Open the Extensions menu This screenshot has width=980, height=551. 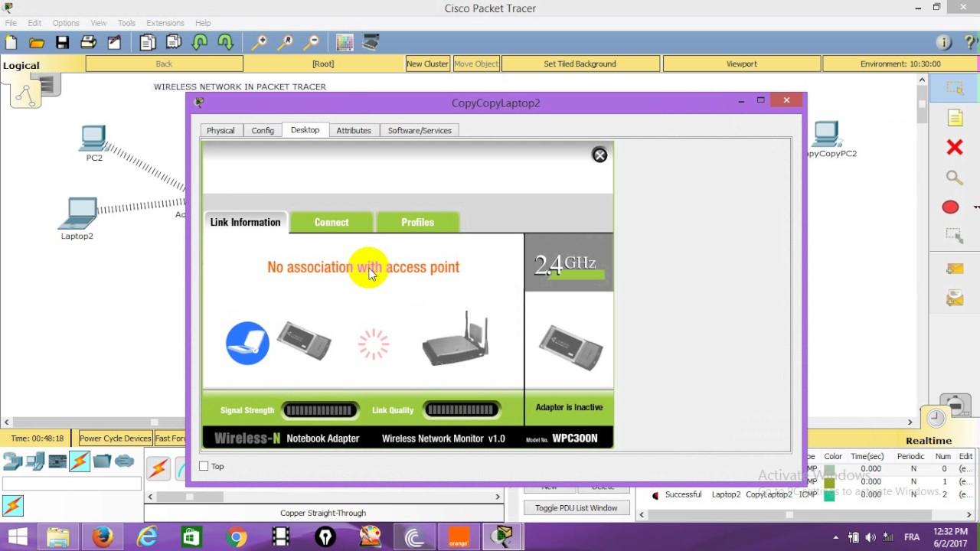pos(165,23)
